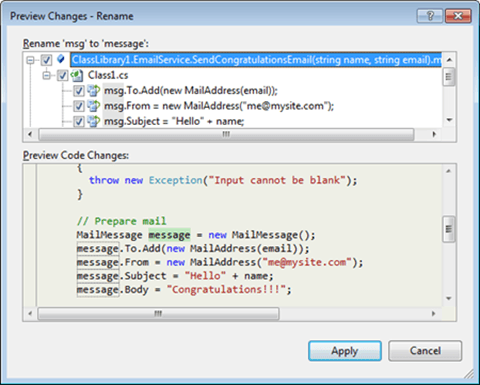The width and height of the screenshot is (480, 385).
Task: Close the Preview Changes dialog
Action: tap(458, 16)
